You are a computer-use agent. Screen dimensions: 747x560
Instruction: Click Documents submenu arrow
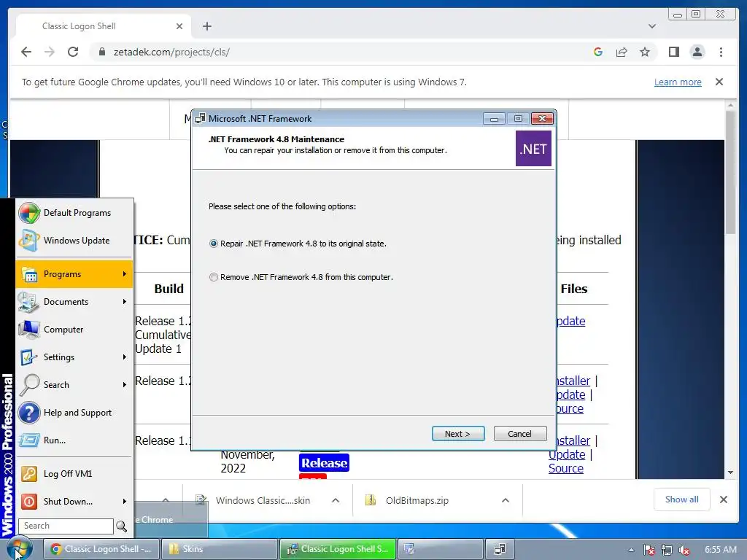tap(124, 301)
